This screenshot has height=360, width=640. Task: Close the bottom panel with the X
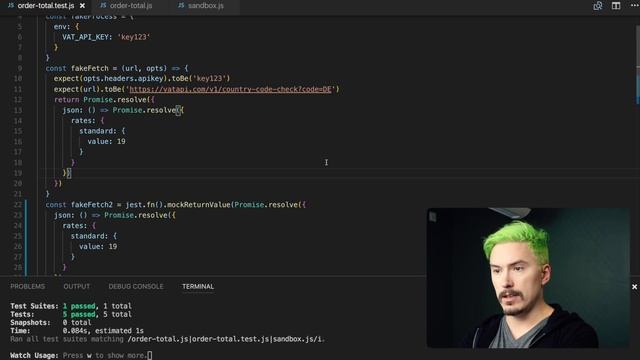pos(634,287)
